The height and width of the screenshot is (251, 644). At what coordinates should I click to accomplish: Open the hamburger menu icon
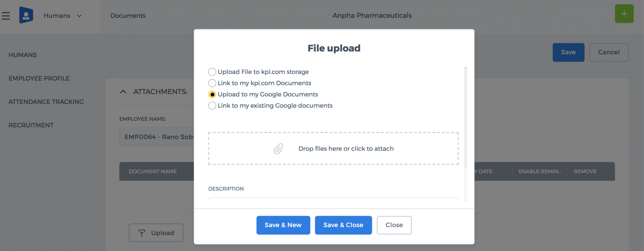click(6, 16)
